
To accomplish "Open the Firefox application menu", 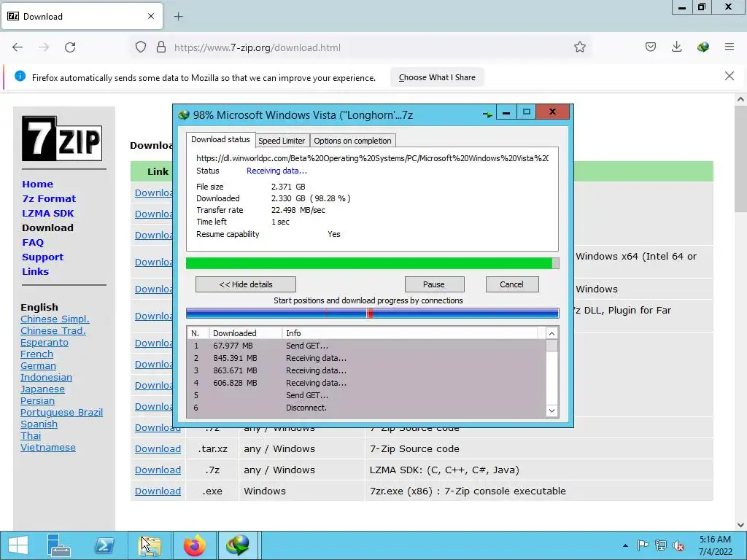I will pos(729,47).
